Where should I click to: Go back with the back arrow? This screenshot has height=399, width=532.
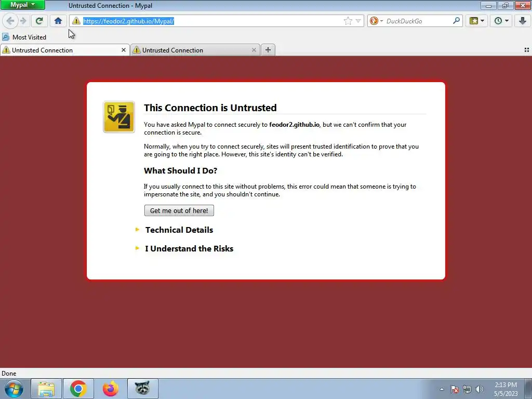tap(10, 21)
